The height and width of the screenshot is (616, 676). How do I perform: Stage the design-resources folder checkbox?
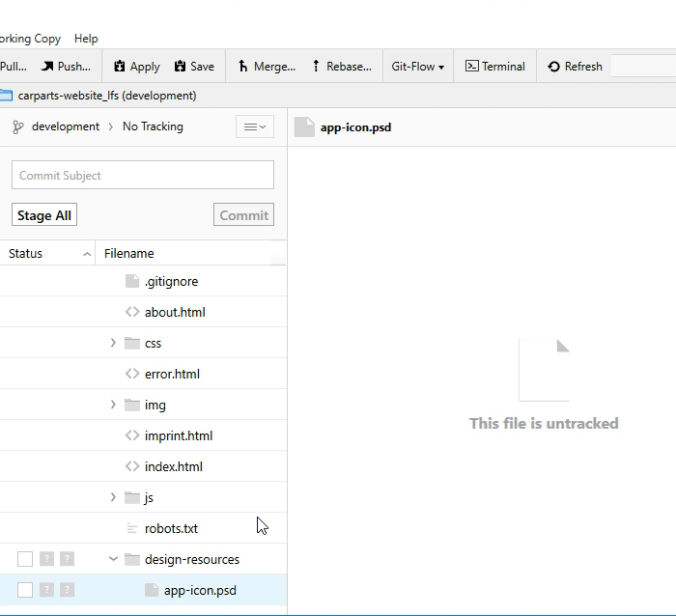[25, 559]
